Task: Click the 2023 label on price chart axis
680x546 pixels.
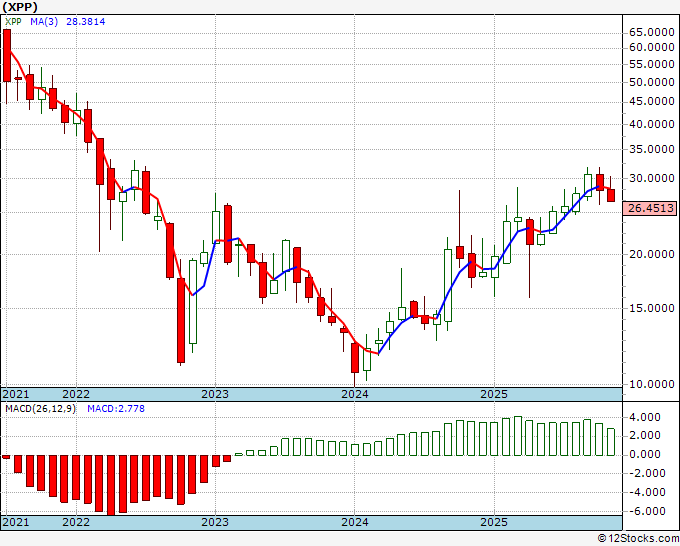Action: click(215, 394)
